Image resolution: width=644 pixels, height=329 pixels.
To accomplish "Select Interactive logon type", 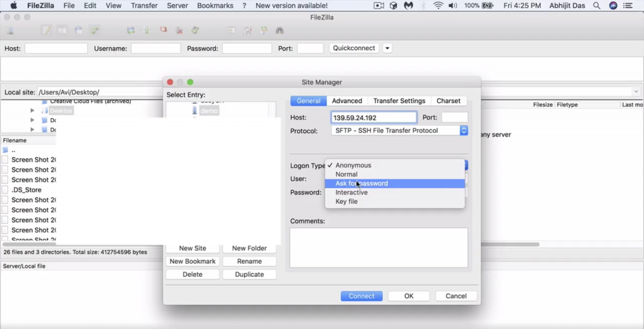I will point(395,192).
